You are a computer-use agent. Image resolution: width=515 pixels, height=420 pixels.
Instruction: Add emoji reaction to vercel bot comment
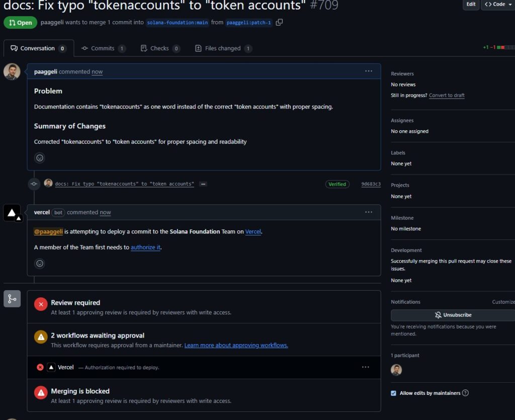pyautogui.click(x=40, y=264)
